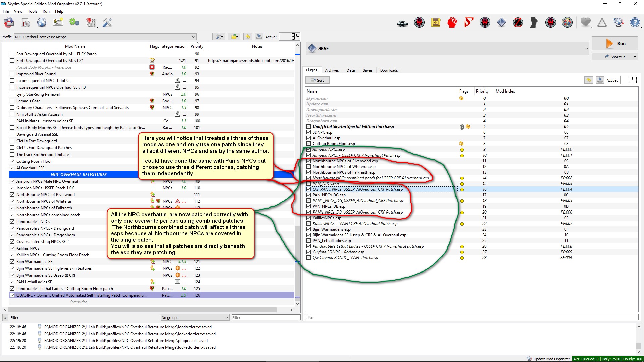Open the Profile selection dropdown

click(x=105, y=37)
